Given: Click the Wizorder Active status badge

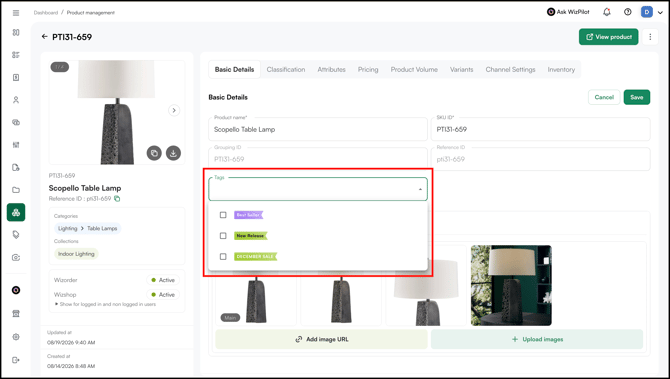Looking at the screenshot, I should [163, 280].
